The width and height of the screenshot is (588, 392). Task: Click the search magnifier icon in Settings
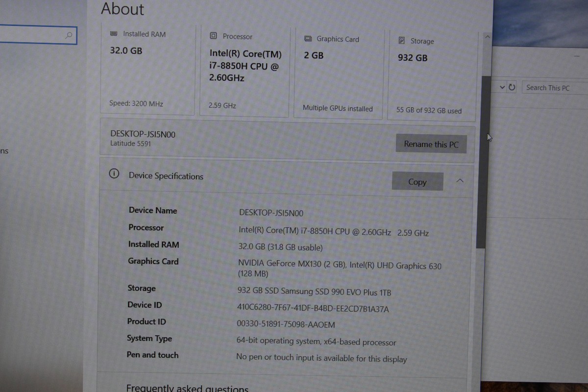69,35
